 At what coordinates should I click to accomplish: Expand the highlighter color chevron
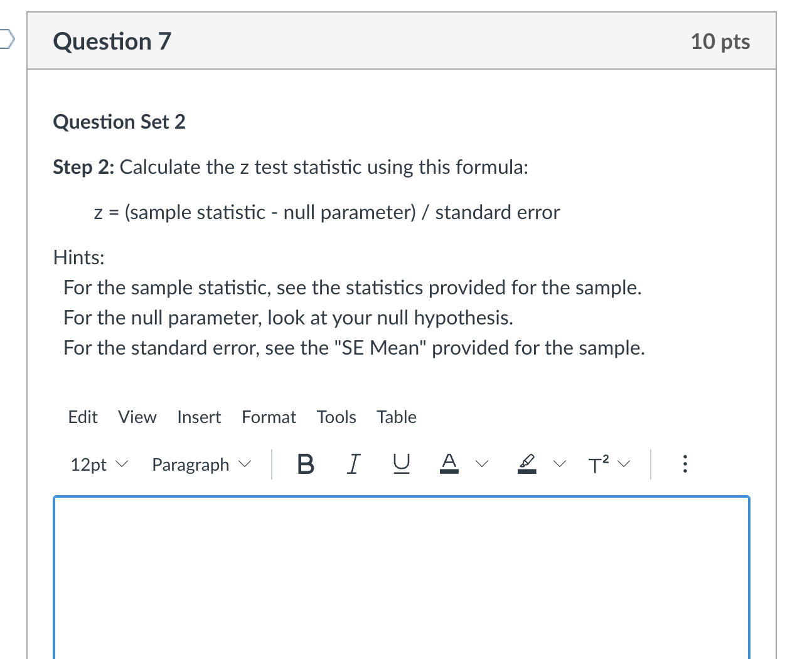tap(559, 464)
